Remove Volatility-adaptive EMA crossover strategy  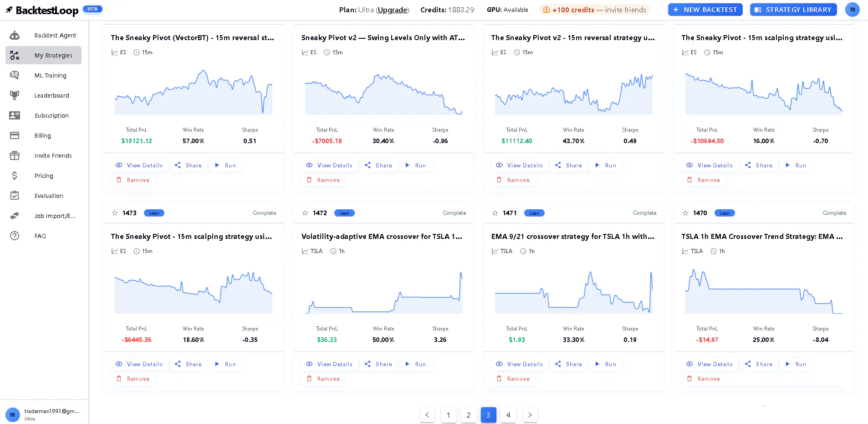(x=323, y=379)
